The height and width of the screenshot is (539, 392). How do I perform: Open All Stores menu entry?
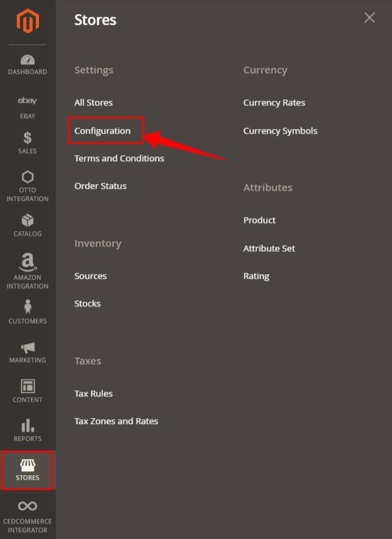coord(93,102)
